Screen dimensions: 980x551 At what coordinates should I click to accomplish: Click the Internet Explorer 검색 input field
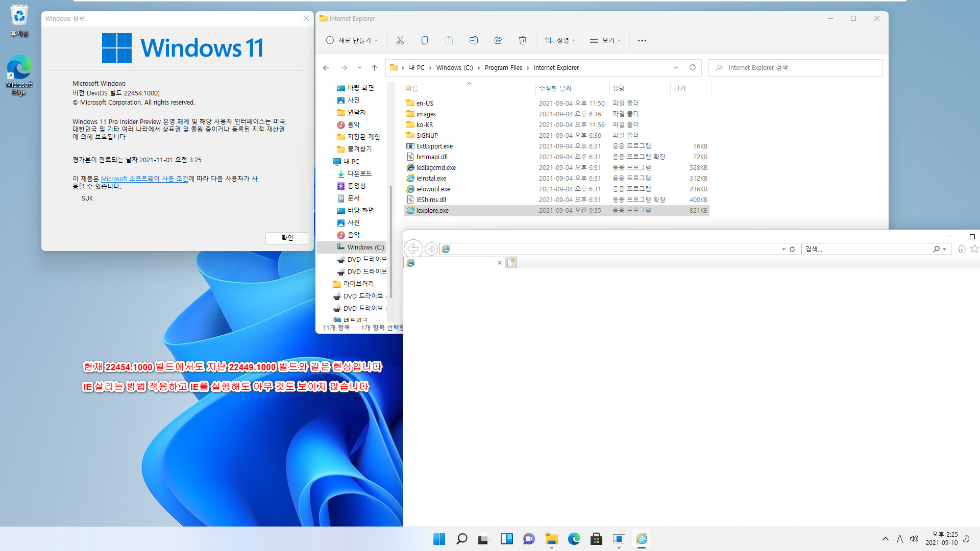(795, 67)
